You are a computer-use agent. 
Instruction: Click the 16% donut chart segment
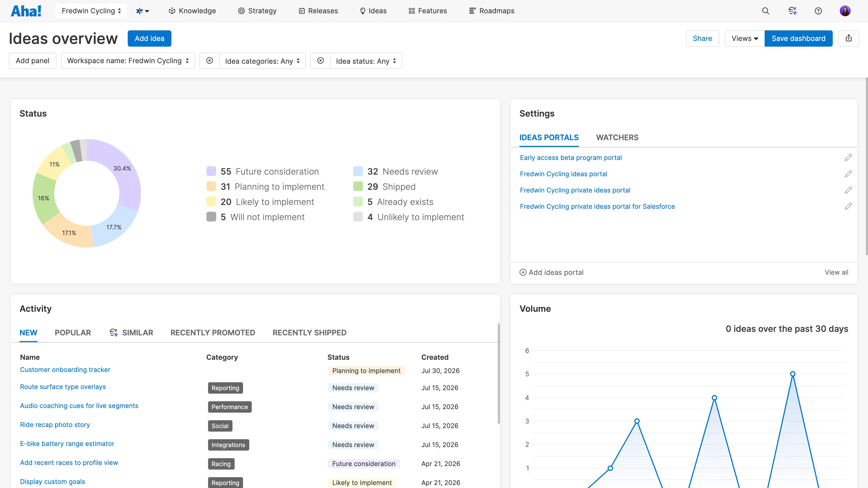(x=43, y=198)
